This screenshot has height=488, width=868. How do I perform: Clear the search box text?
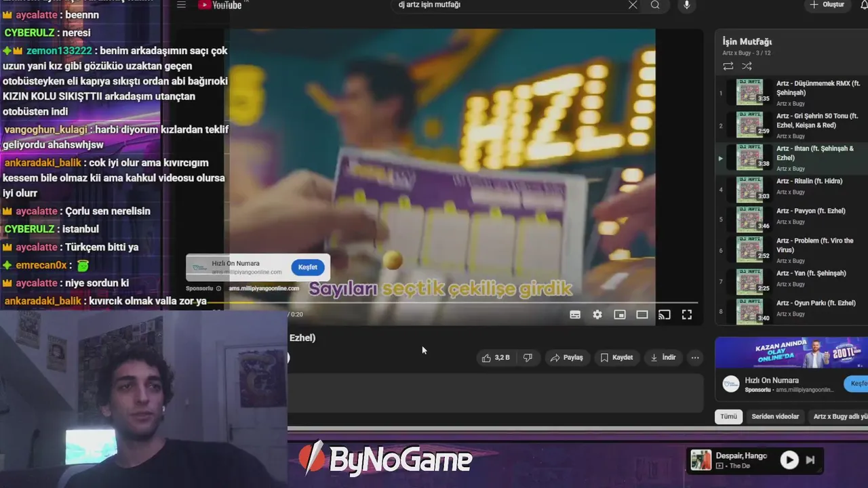(633, 5)
